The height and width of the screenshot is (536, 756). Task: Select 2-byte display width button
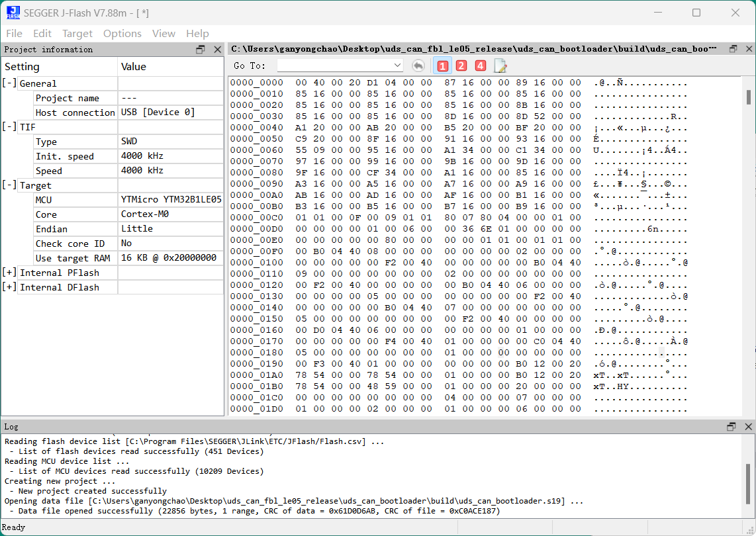tap(461, 66)
